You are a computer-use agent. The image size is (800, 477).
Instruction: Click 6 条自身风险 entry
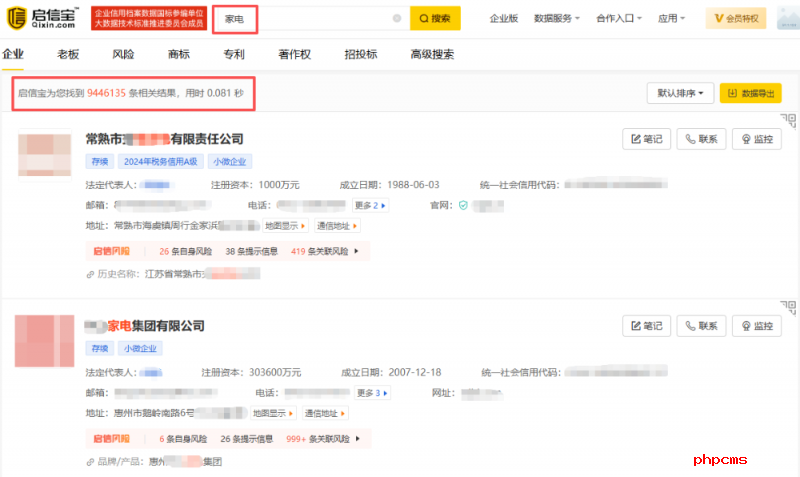coord(183,439)
